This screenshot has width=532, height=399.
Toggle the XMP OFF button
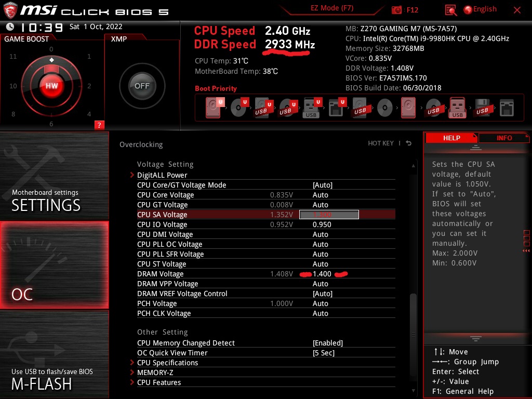coord(142,86)
